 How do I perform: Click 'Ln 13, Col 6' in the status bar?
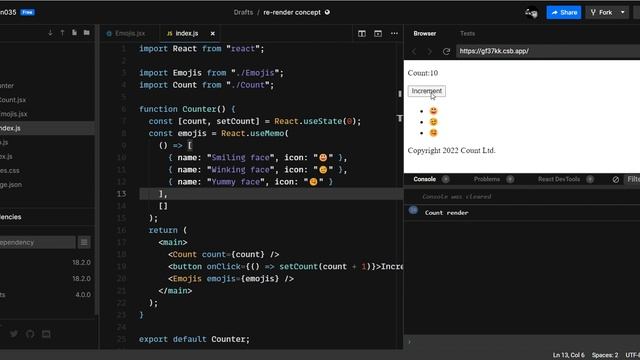[x=568, y=355]
